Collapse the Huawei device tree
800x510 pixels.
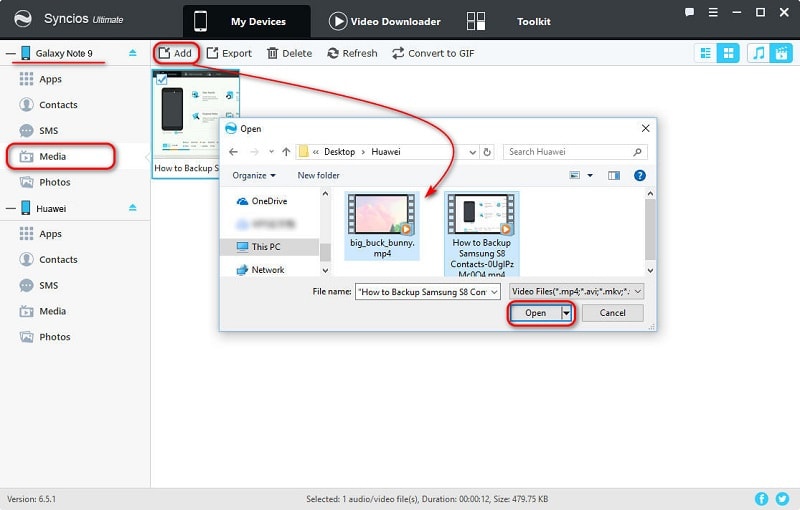(x=11, y=208)
